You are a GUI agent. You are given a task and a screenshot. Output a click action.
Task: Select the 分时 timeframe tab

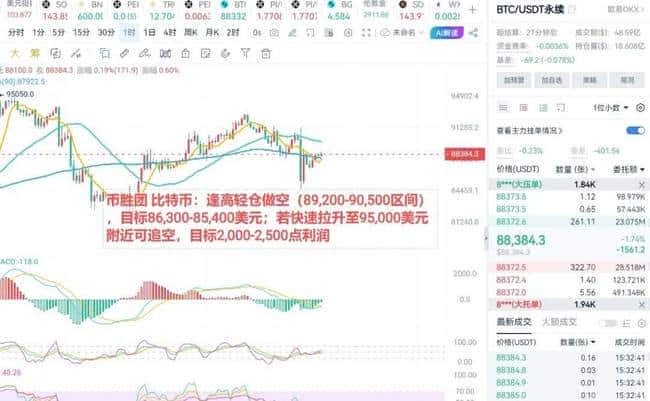click(16, 32)
